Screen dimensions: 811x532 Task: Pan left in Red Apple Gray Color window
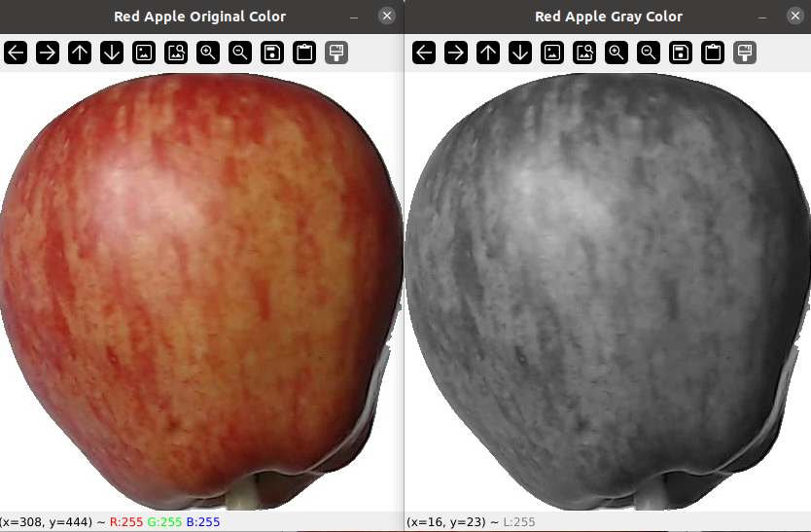tap(424, 53)
